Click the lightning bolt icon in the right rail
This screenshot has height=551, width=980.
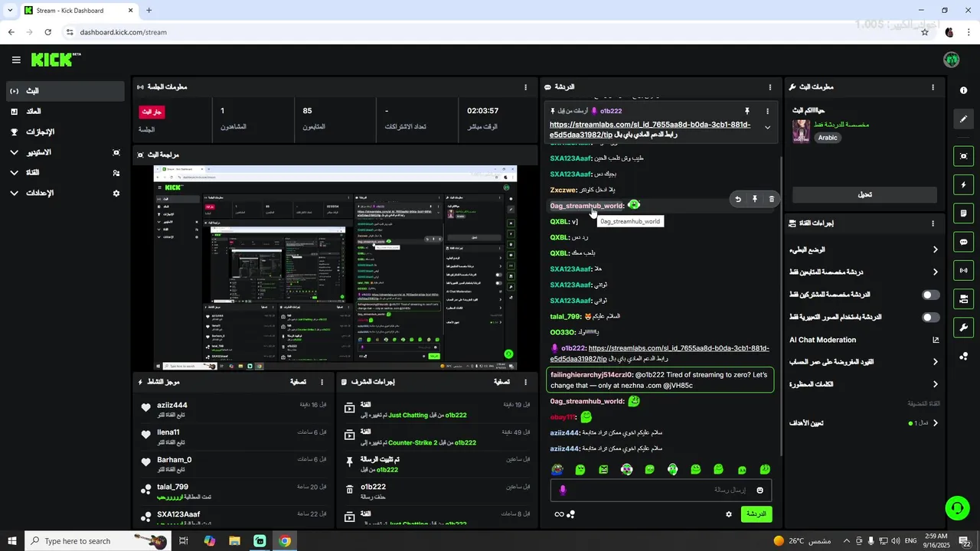point(963,184)
